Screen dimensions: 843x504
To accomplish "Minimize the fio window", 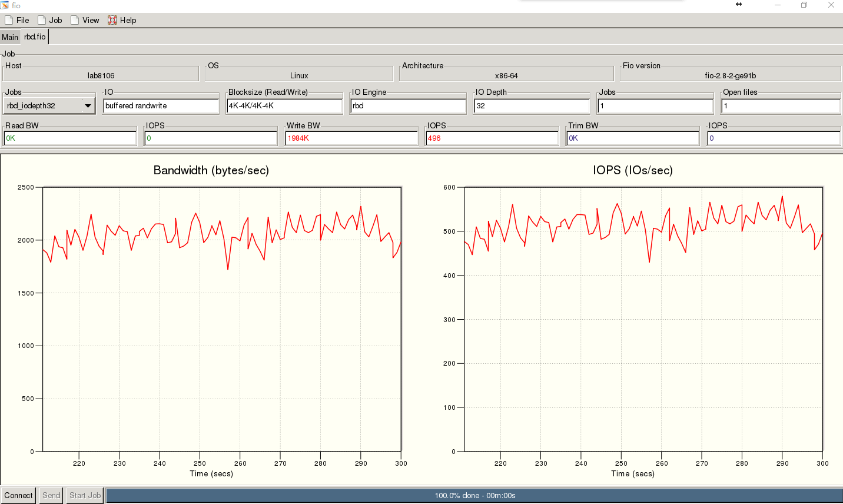I will (777, 5).
